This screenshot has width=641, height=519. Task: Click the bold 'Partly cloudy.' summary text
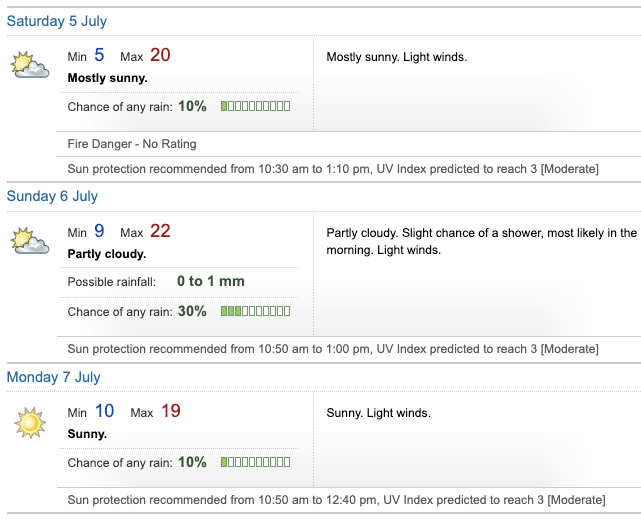(106, 254)
